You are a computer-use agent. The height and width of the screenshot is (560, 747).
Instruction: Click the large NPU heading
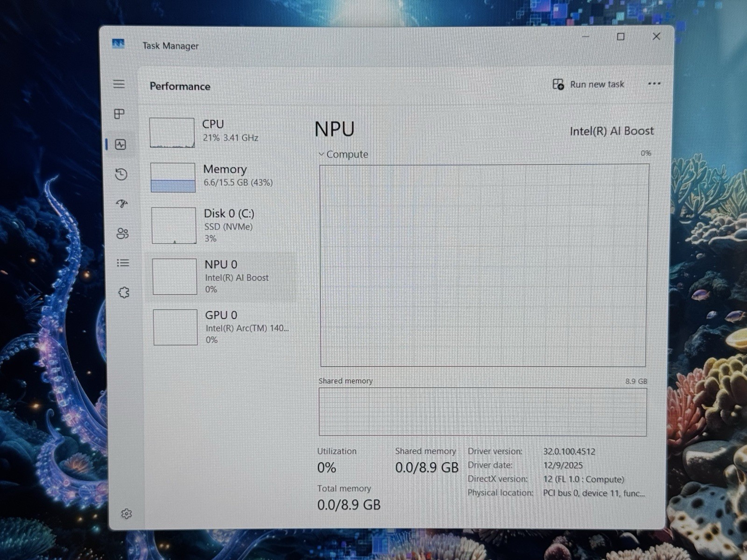[x=334, y=129]
